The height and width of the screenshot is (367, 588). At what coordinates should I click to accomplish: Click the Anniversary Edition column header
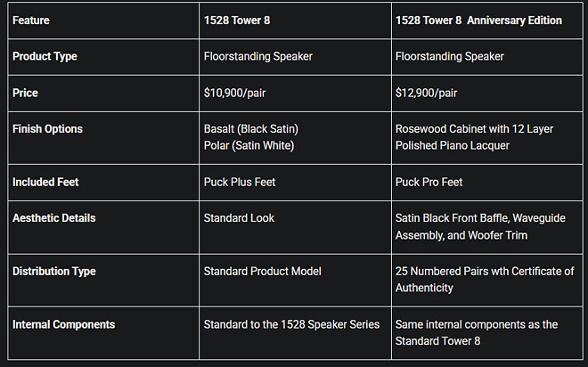click(x=478, y=20)
